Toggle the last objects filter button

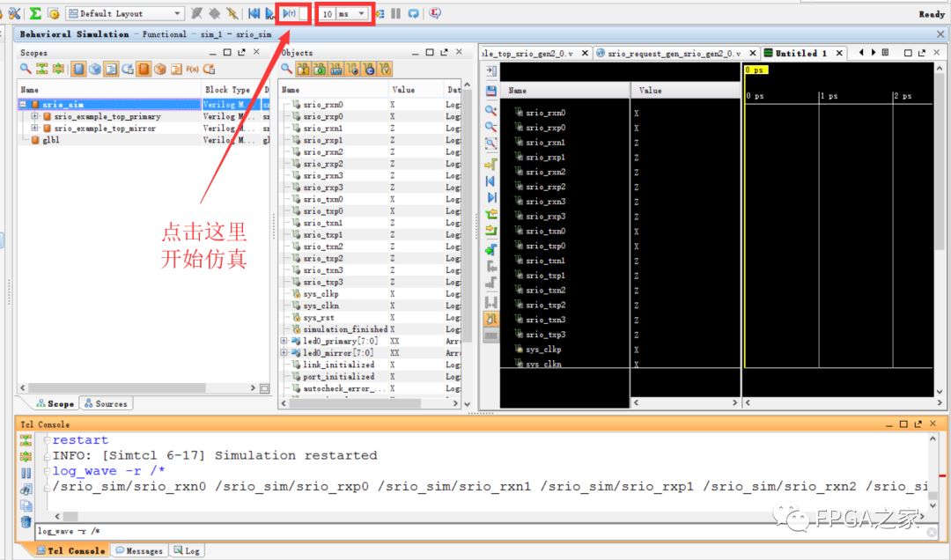pos(385,70)
